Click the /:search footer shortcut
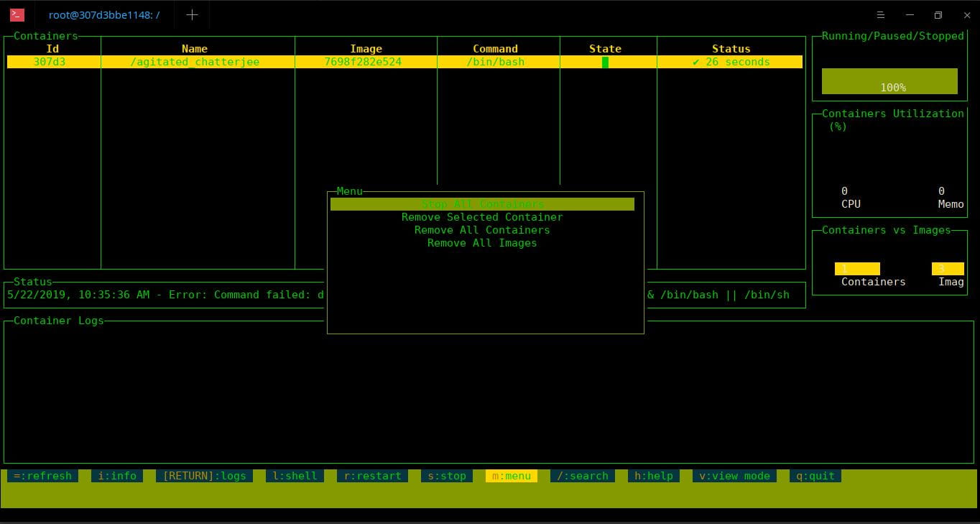Screen dimensions: 980x524 point(583,476)
